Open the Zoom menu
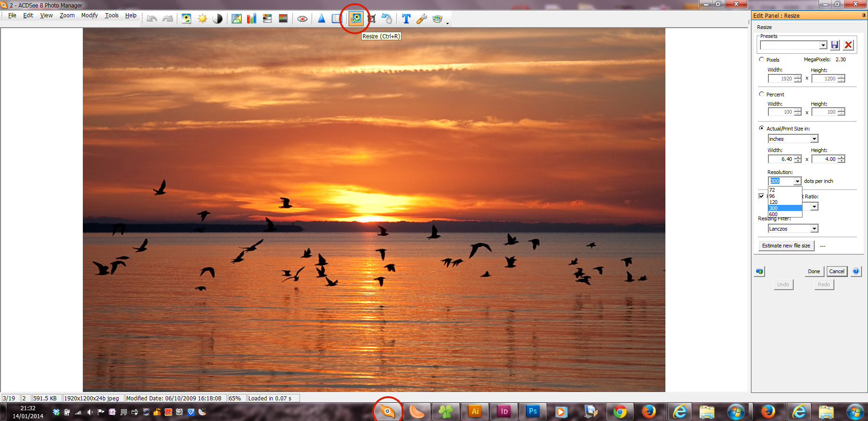 pos(67,15)
